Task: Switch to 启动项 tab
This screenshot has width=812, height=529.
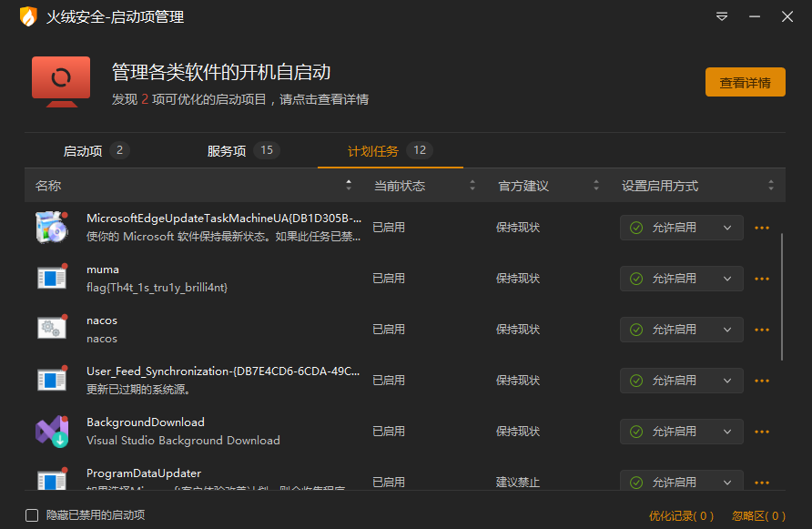Action: tap(96, 151)
